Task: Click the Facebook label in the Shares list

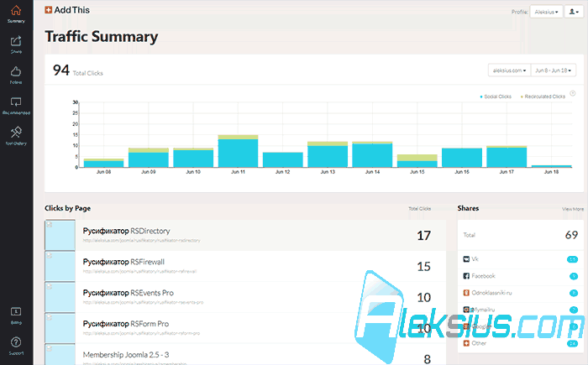Action: 483,276
